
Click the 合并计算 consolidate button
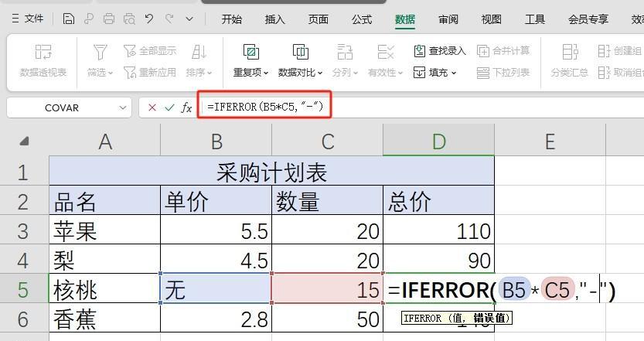[503, 51]
